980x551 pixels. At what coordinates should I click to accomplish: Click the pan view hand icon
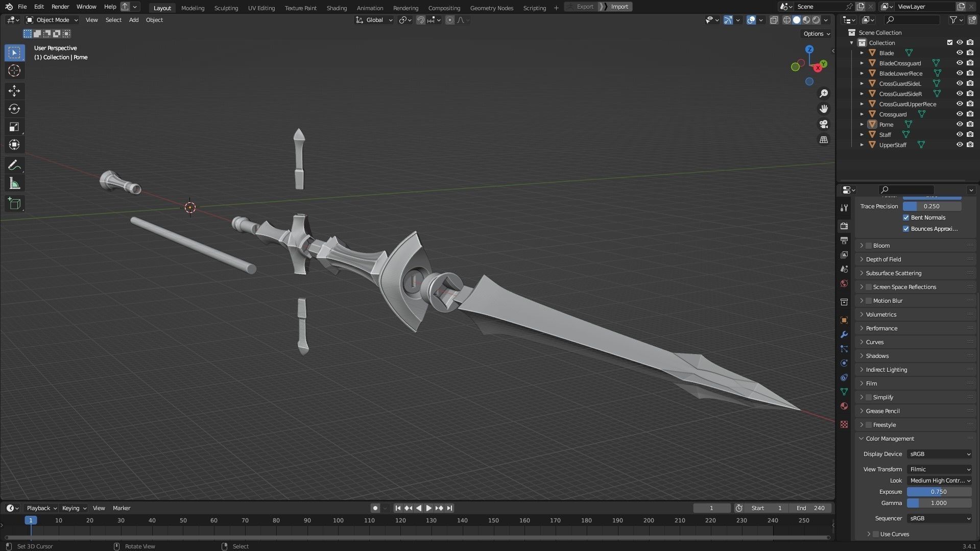(823, 109)
